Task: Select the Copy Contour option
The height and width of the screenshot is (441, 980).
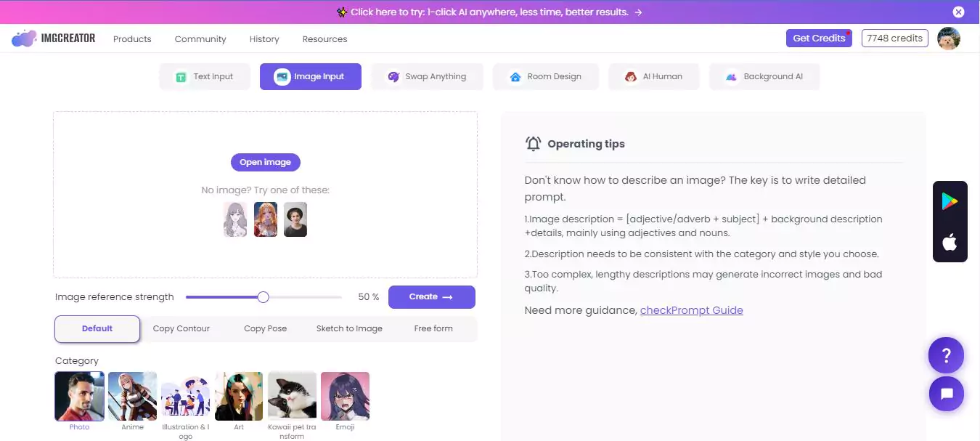Action: 181,328
